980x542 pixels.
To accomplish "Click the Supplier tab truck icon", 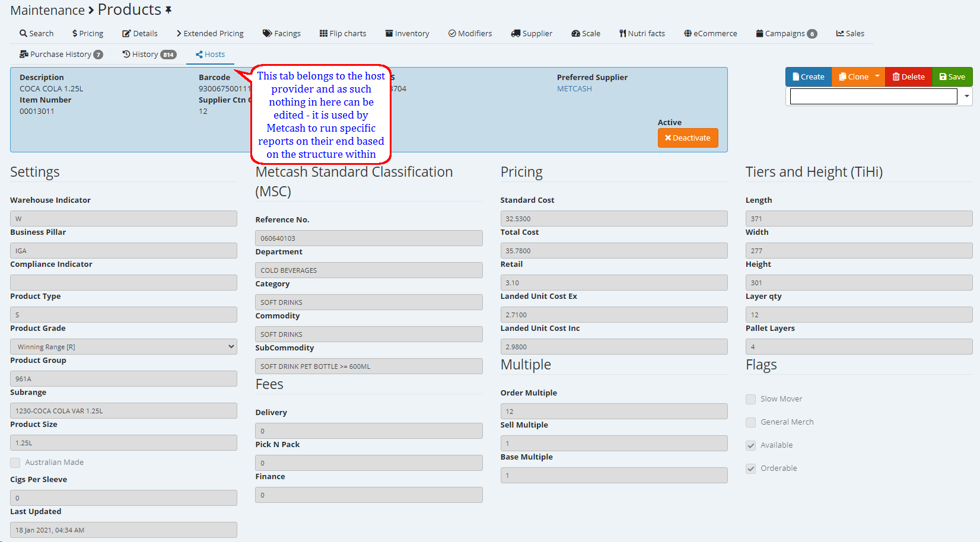I will (516, 34).
